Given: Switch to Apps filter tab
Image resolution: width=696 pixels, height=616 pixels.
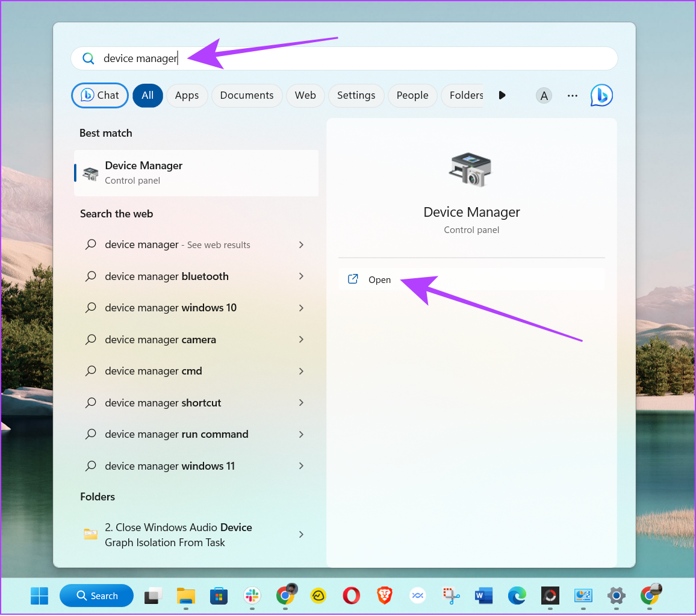Looking at the screenshot, I should coord(187,95).
